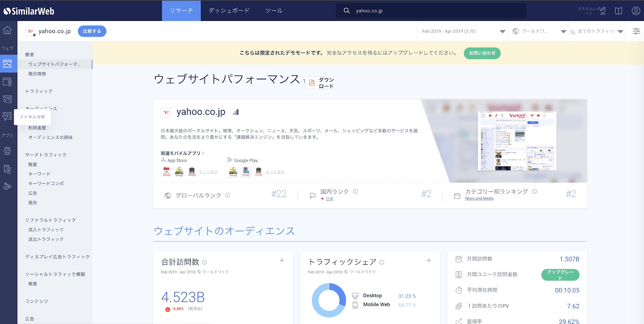The width and height of the screenshot is (644, 324).
Task: Click the アップグレード button
Action: [560, 275]
